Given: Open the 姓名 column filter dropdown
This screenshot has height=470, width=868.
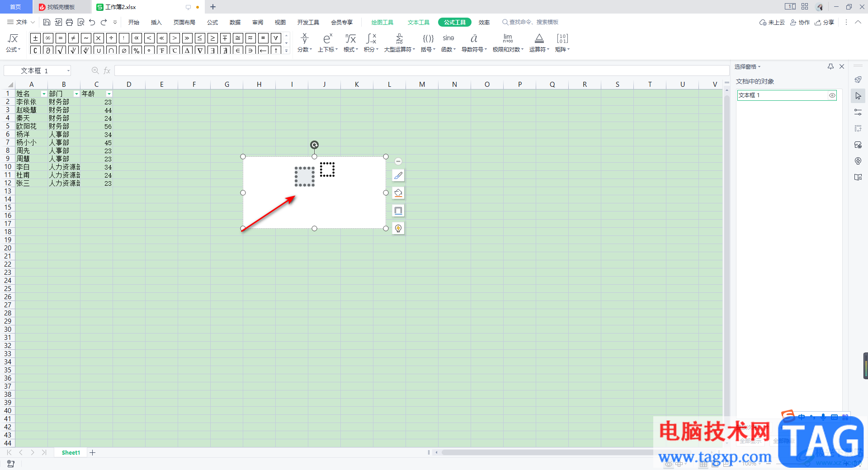Looking at the screenshot, I should (x=44, y=94).
